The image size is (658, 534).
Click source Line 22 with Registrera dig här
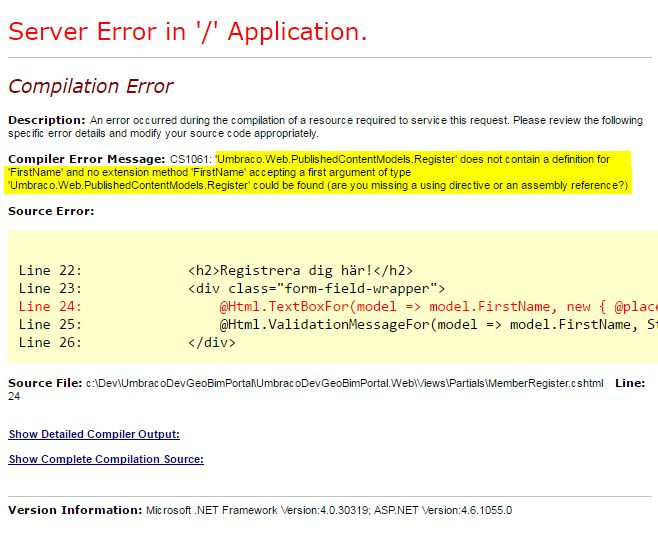(216, 271)
